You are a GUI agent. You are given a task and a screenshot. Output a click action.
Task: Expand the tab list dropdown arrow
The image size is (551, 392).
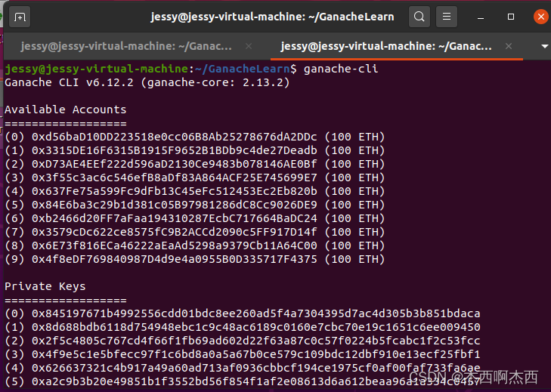tap(545, 46)
